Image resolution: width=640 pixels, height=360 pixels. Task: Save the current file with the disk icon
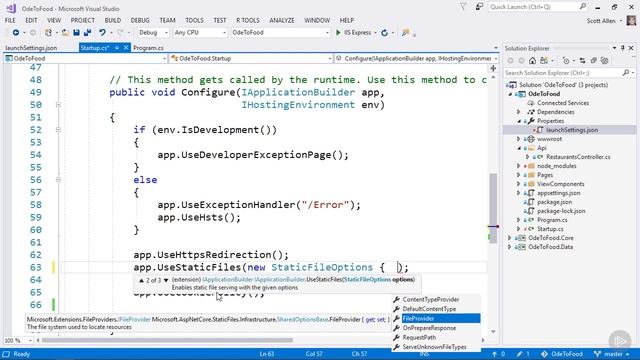pos(76,32)
